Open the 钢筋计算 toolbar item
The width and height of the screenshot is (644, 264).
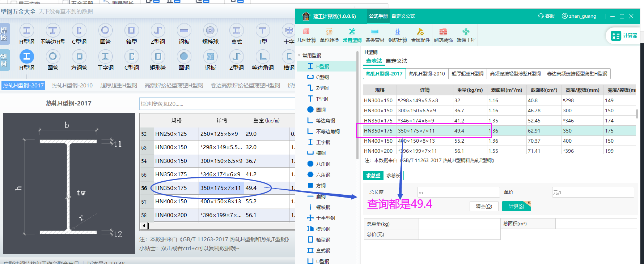pyautogui.click(x=398, y=35)
